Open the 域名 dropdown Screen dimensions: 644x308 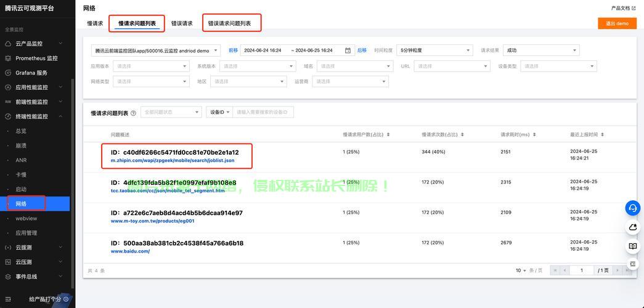tap(355, 66)
